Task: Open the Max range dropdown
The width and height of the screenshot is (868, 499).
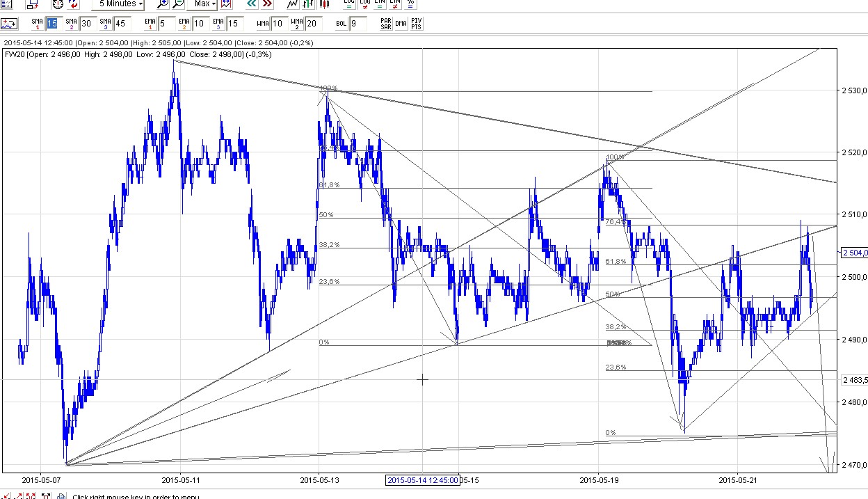Action: [x=202, y=3]
